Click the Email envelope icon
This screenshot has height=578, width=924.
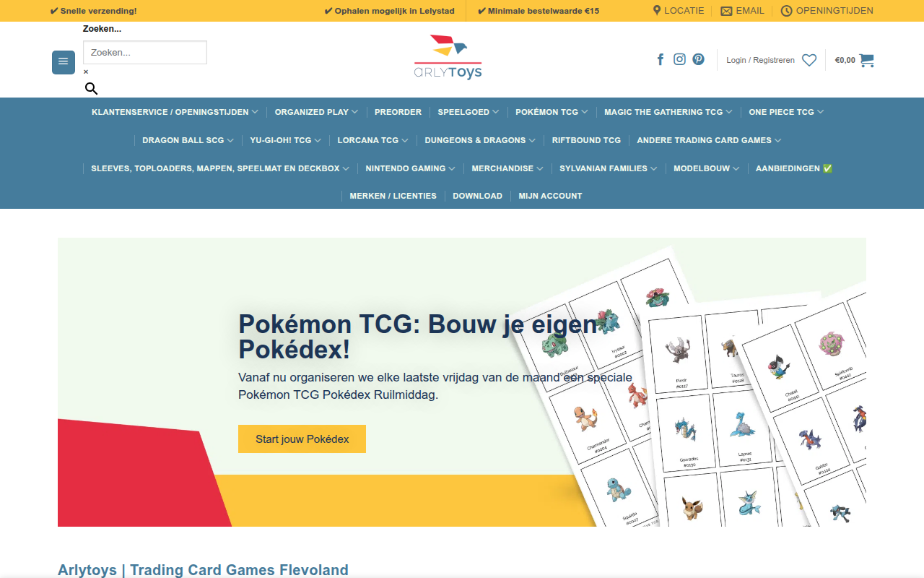[726, 11]
